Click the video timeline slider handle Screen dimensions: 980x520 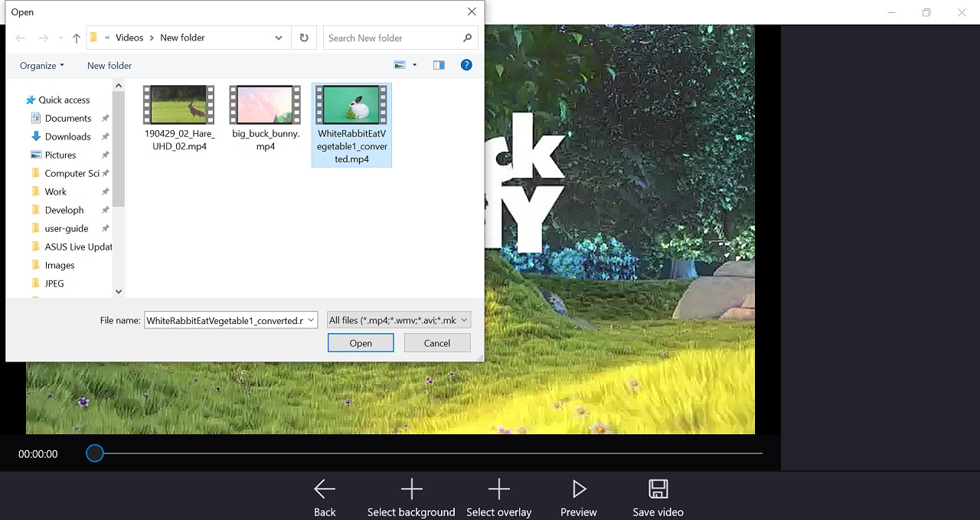point(95,453)
